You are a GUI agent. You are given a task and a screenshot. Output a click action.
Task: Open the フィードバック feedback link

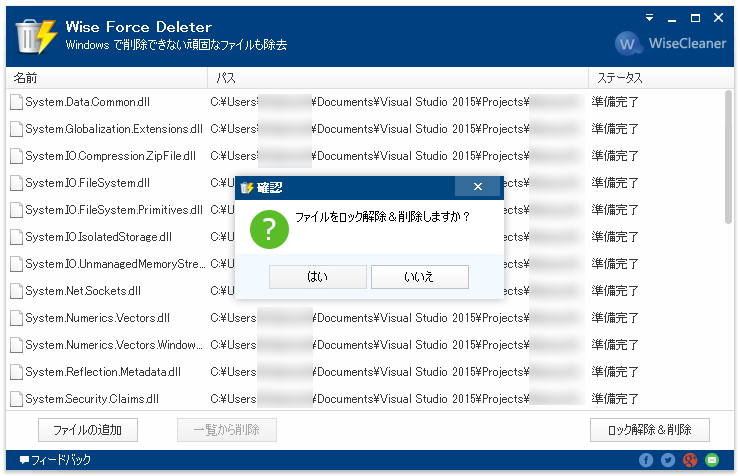pyautogui.click(x=55, y=459)
